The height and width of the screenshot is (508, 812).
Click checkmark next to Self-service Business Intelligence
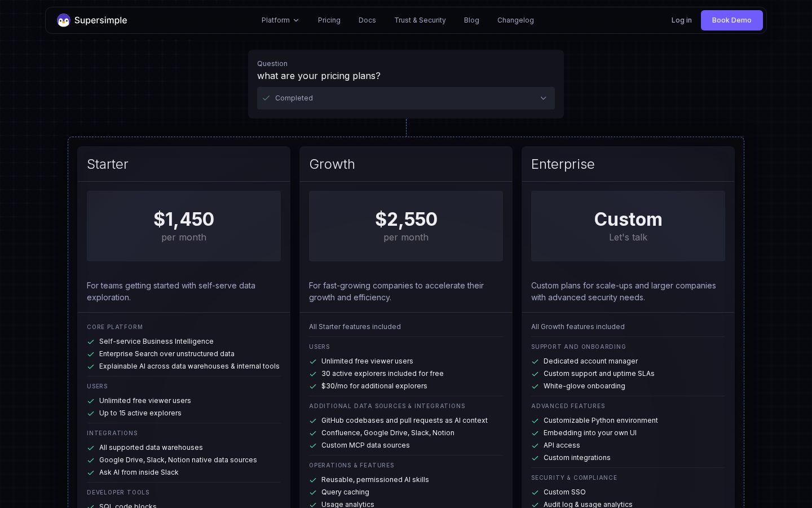pyautogui.click(x=91, y=342)
